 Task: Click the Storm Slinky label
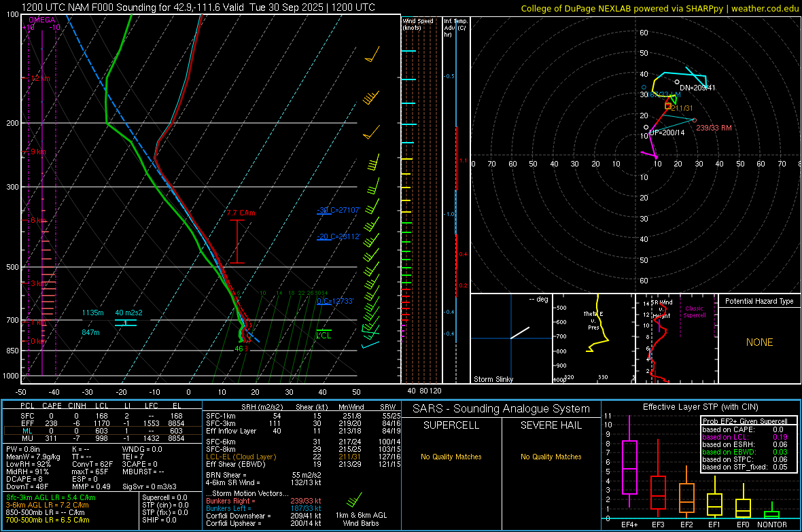(493, 379)
